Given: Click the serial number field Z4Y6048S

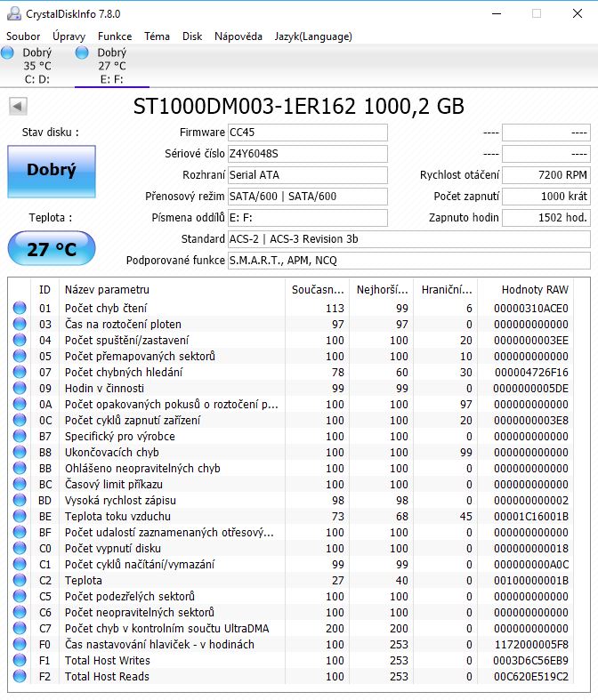Looking at the screenshot, I should 307,154.
